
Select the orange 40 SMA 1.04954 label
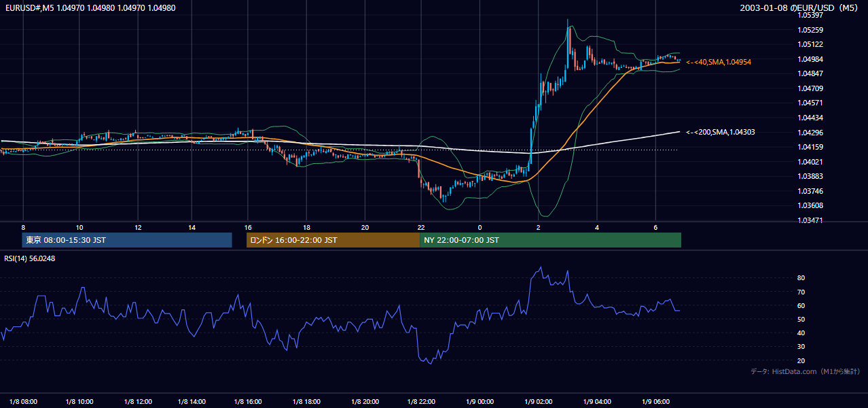click(x=719, y=62)
